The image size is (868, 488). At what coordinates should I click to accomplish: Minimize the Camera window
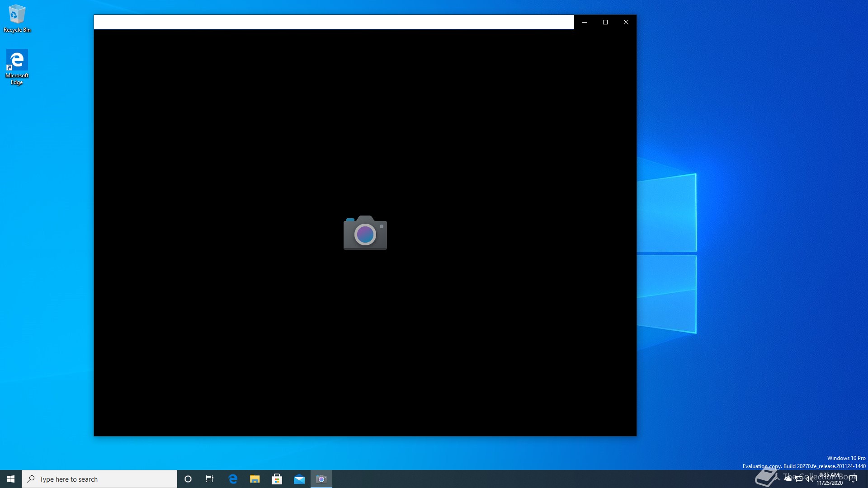(585, 22)
